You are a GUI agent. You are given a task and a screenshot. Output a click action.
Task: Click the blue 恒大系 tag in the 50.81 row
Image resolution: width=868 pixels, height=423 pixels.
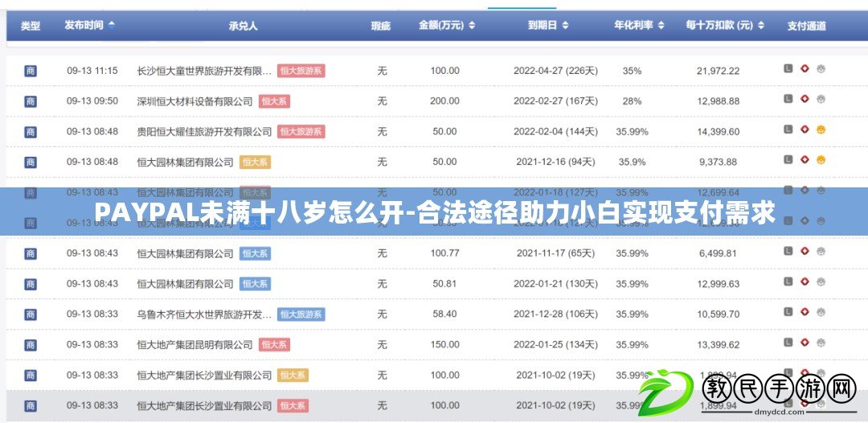point(256,284)
